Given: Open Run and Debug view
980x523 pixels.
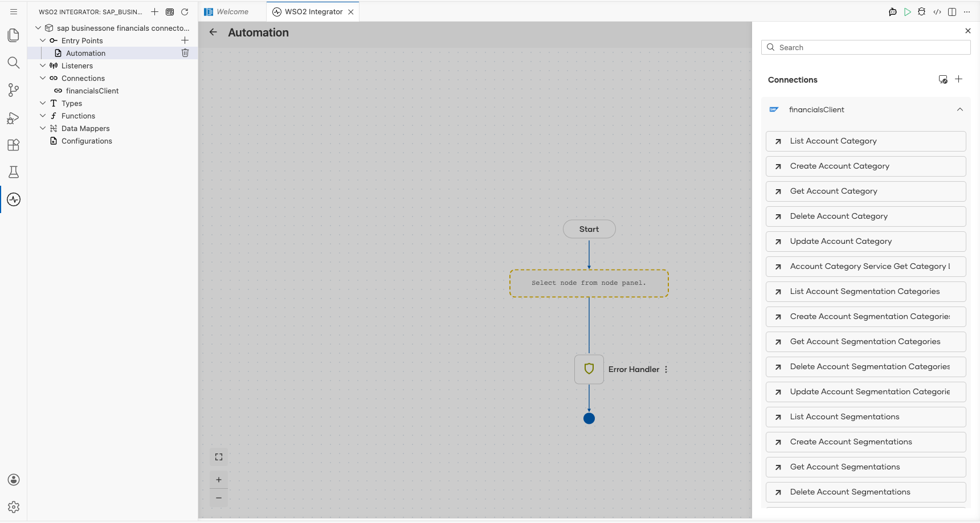Looking at the screenshot, I should coord(14,118).
